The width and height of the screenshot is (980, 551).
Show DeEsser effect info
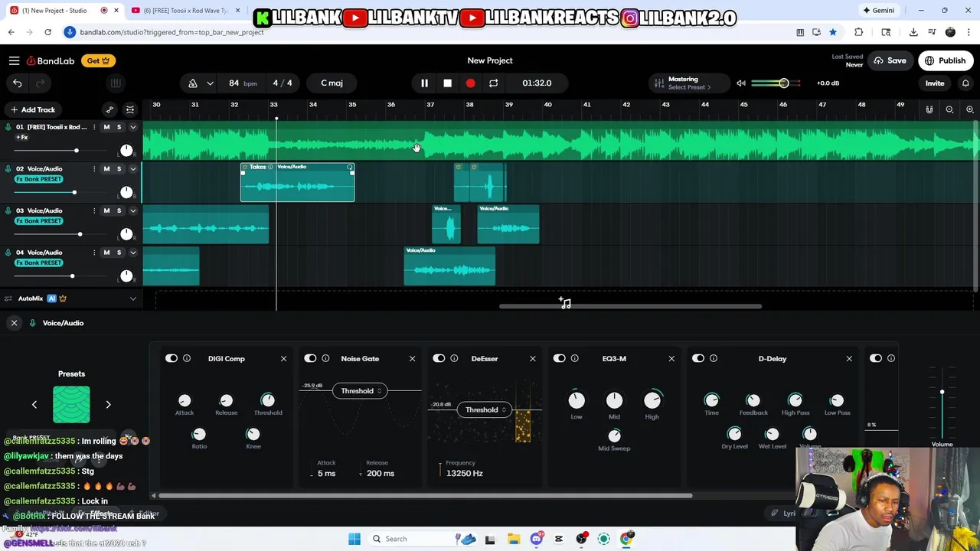click(454, 358)
